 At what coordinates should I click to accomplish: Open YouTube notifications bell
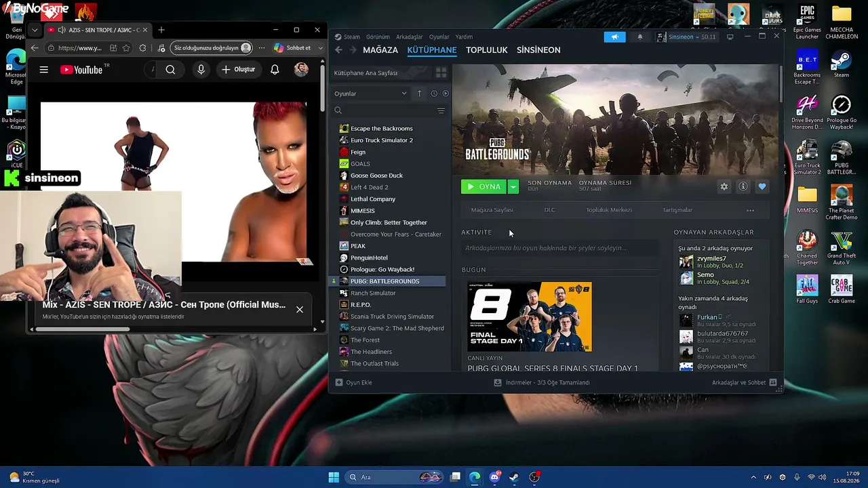click(x=275, y=69)
